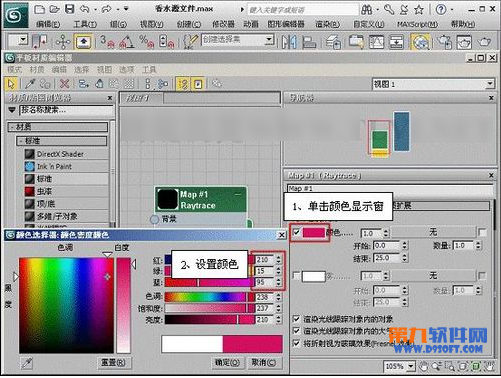Click the zoom magnifier icon near 105%

[x=436, y=366]
